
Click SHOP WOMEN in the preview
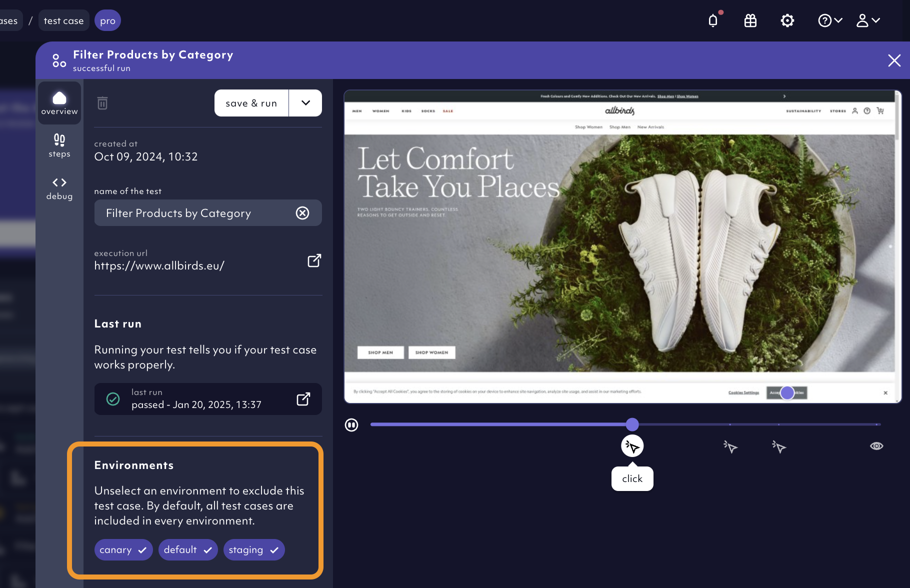pyautogui.click(x=431, y=352)
